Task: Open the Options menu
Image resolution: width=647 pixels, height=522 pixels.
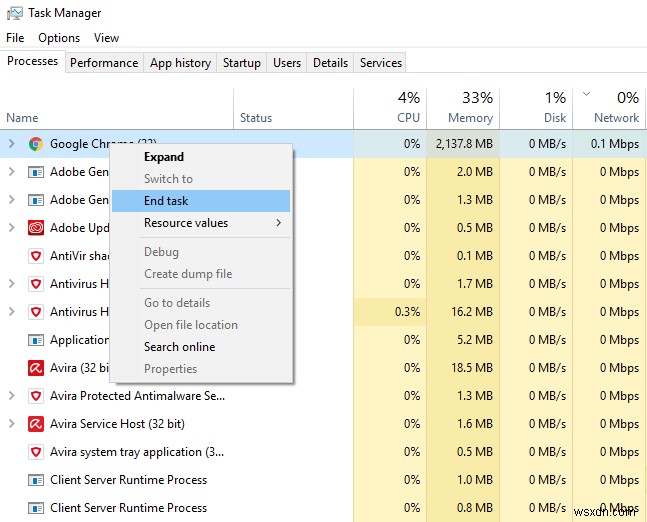Action: (59, 38)
